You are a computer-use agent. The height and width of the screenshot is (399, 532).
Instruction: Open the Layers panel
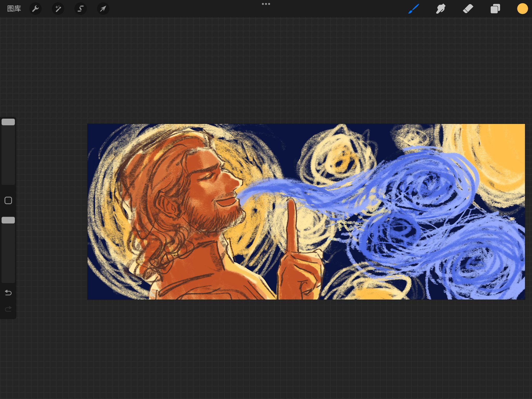click(495, 9)
